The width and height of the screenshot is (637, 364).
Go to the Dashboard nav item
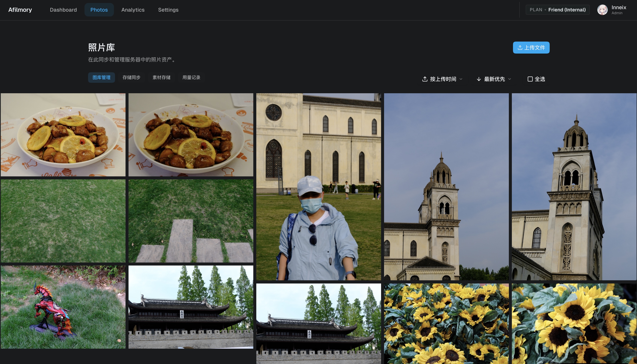point(63,10)
